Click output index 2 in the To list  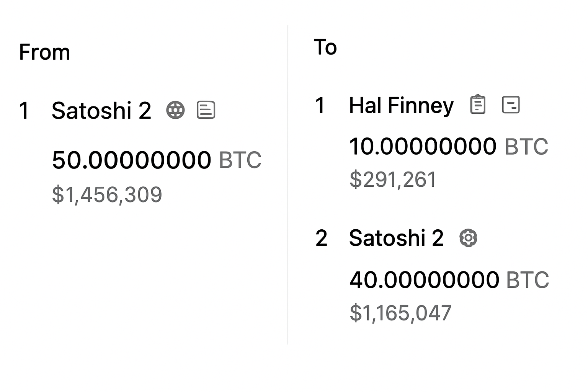click(x=322, y=238)
